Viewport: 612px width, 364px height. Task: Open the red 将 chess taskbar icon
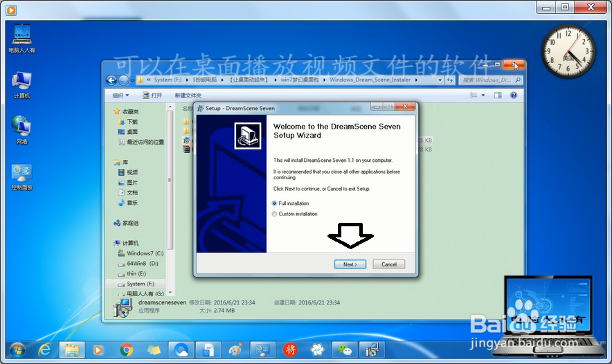[290, 350]
